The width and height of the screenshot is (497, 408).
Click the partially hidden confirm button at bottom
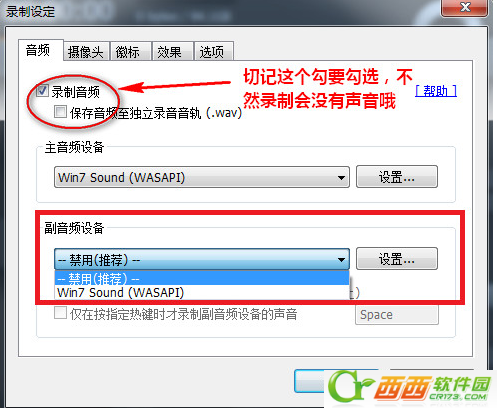pyautogui.click(x=309, y=381)
